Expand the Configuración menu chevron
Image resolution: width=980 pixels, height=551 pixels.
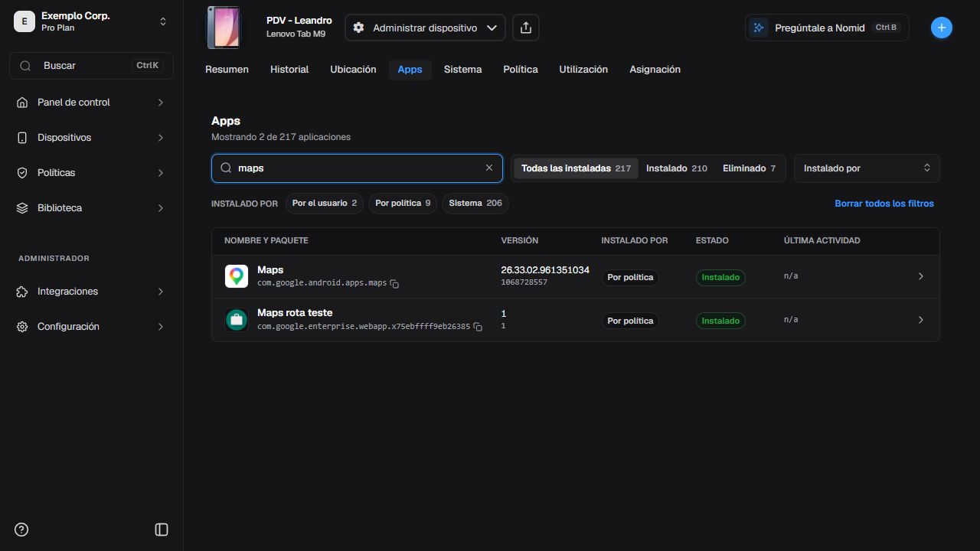[x=161, y=327]
